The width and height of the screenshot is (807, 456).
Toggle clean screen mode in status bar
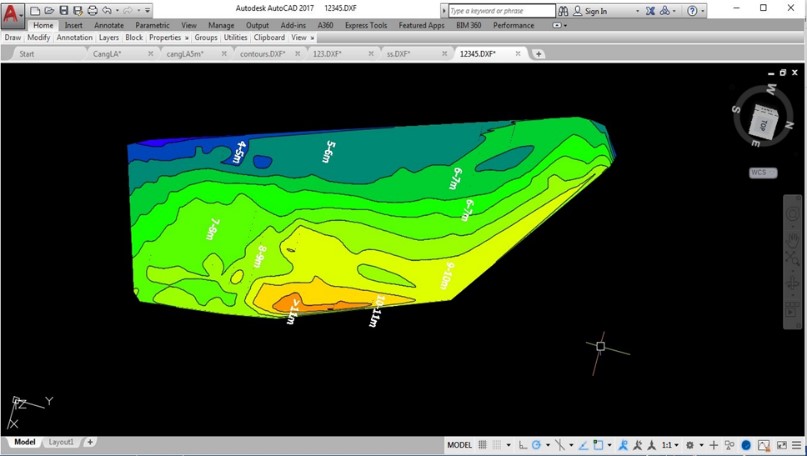(x=782, y=445)
